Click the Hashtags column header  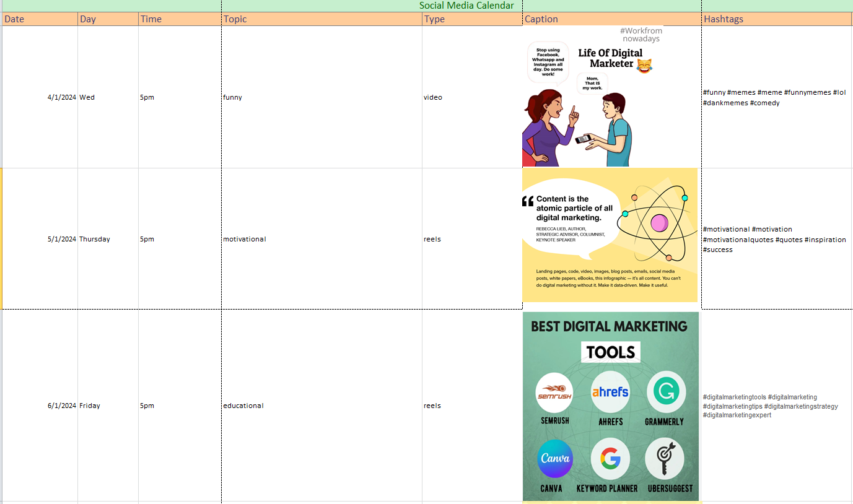[777, 19]
